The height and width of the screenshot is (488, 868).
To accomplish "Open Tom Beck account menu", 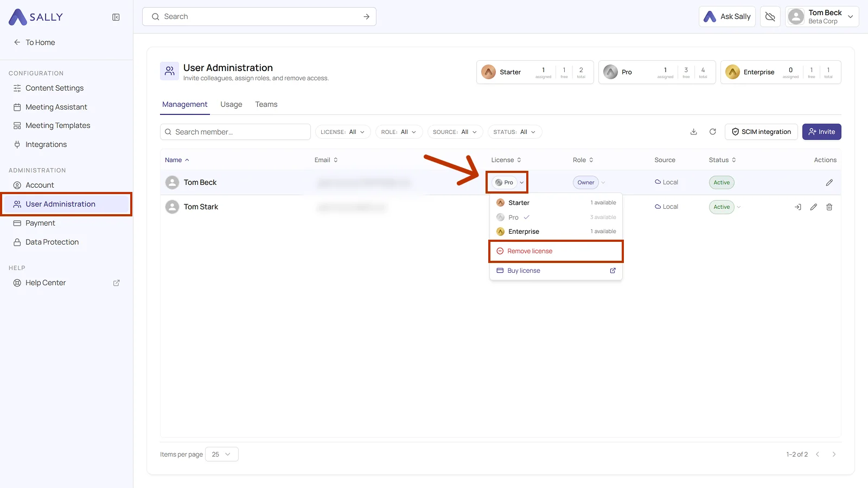I will pyautogui.click(x=822, y=17).
